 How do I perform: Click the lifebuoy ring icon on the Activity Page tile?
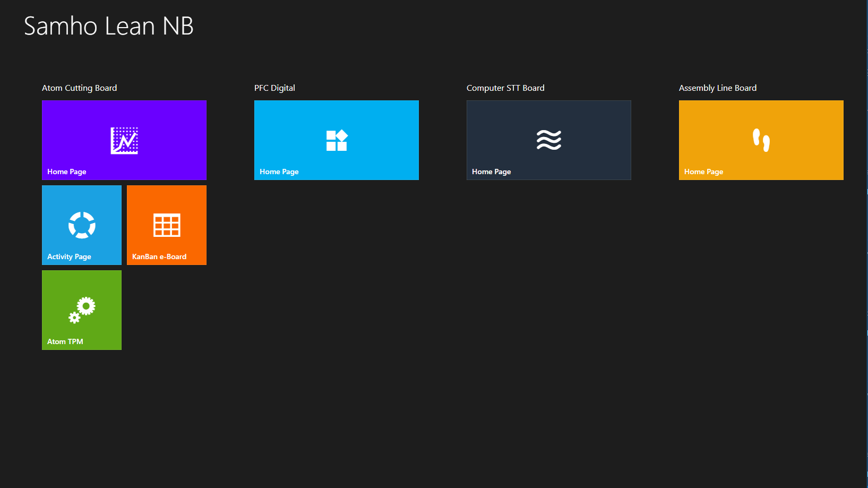coord(82,225)
